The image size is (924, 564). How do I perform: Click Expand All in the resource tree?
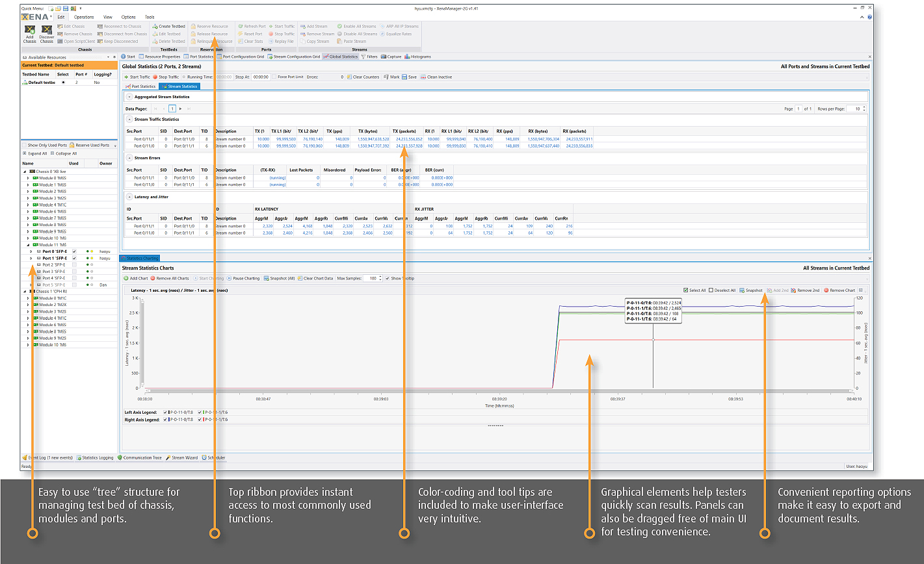pyautogui.click(x=35, y=153)
